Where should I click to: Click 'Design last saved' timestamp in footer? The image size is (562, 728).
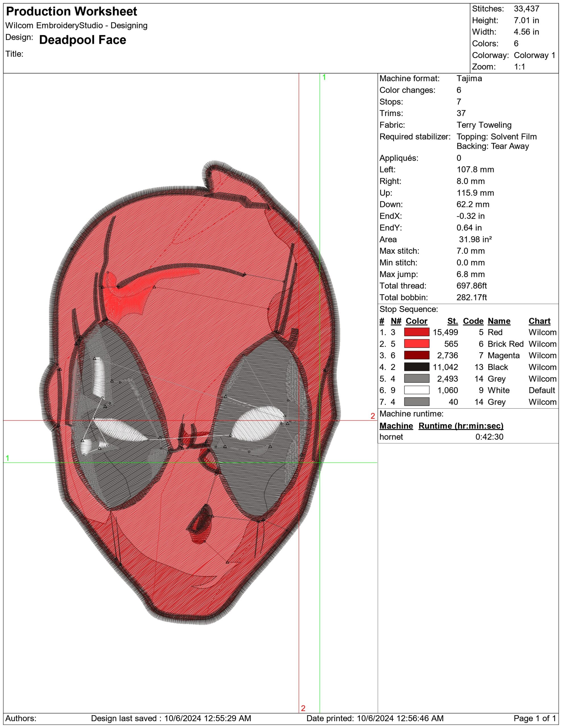click(x=171, y=718)
